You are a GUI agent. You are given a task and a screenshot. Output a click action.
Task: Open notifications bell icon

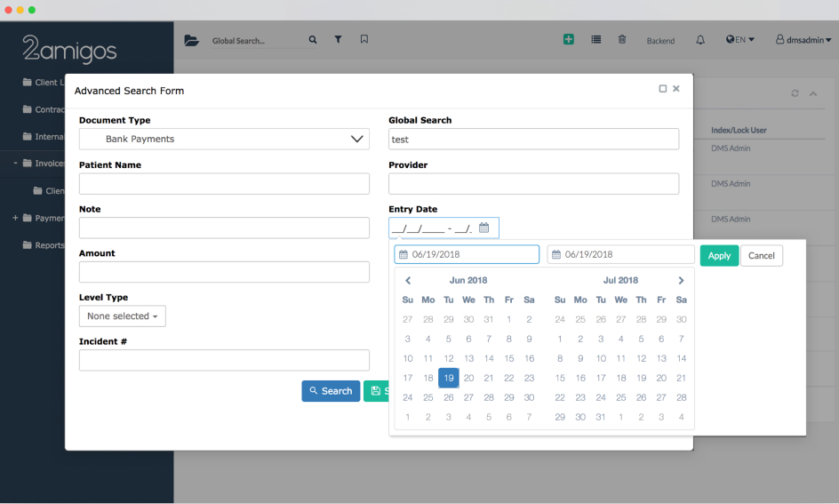tap(700, 40)
